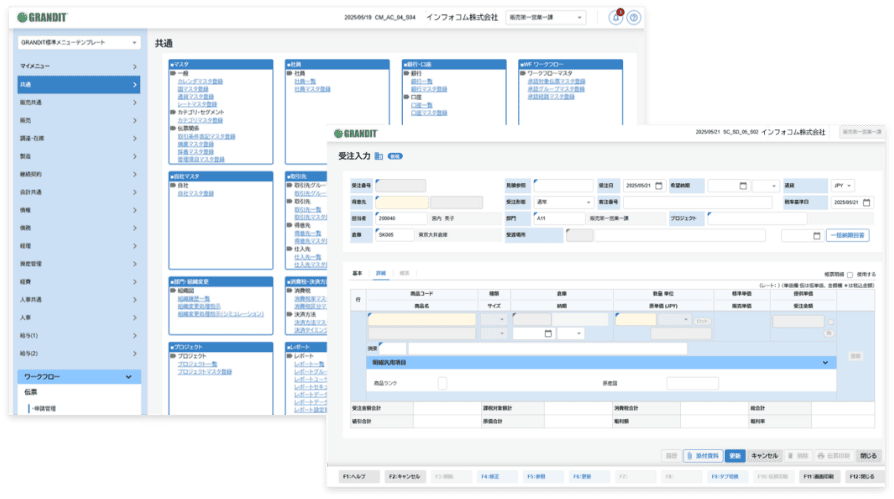Open GRANDIT標準メニューテンプレート dropdown
Image resolution: width=894 pixels, height=499 pixels.
tap(78, 43)
